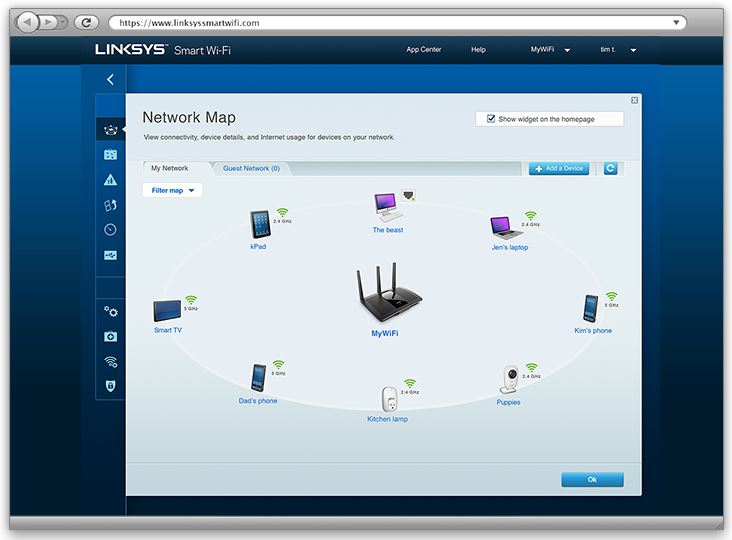Open the App Center link
The width and height of the screenshot is (732, 540).
pos(424,50)
